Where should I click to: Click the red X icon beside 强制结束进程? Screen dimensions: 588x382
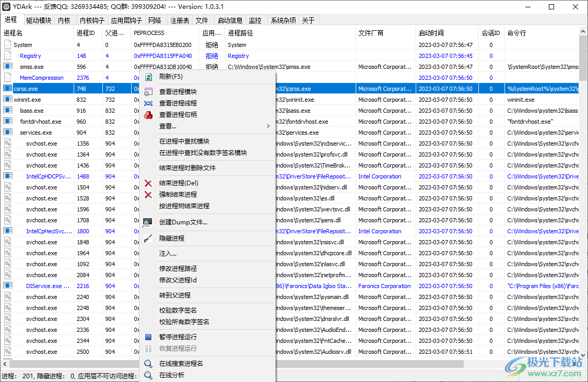[148, 195]
